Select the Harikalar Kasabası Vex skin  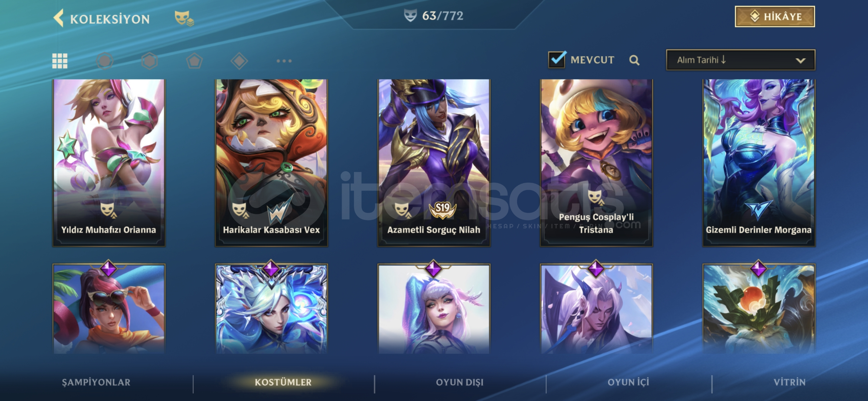click(271, 163)
